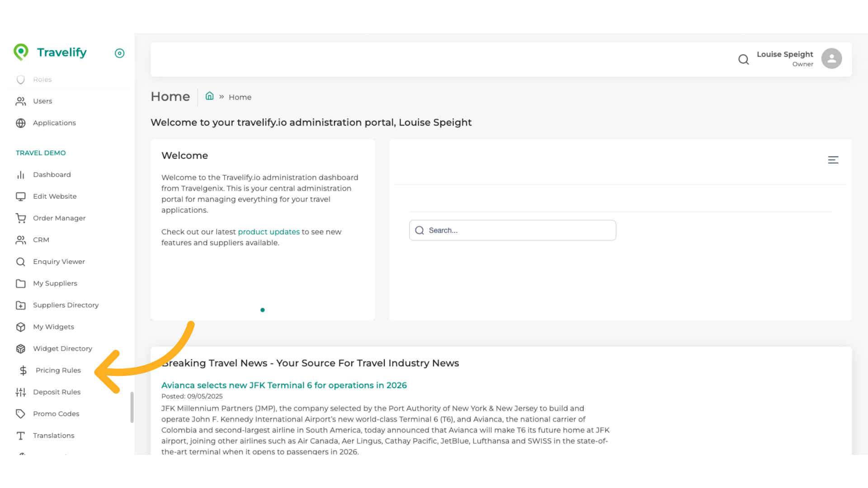
Task: Click the home breadcrumb icon
Action: pyautogui.click(x=209, y=96)
